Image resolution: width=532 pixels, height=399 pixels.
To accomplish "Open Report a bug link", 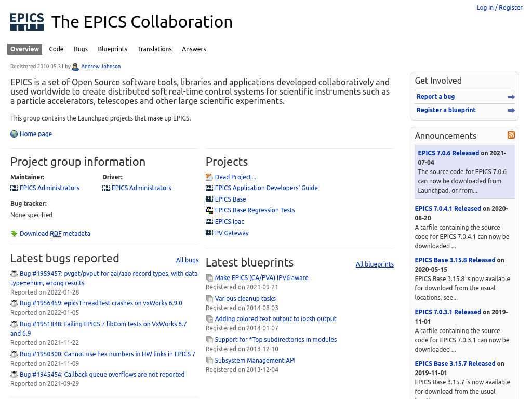I will pyautogui.click(x=436, y=97).
